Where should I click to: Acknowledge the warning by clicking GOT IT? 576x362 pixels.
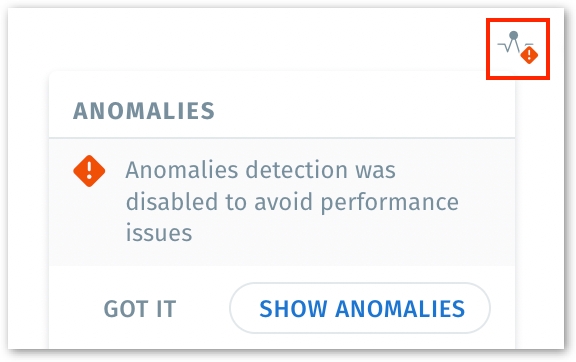[140, 308]
